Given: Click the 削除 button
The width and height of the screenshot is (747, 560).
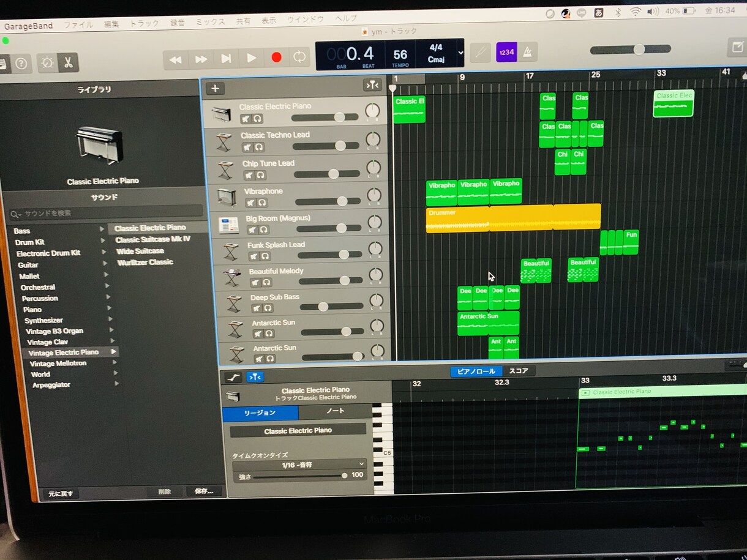Looking at the screenshot, I should coord(165,491).
